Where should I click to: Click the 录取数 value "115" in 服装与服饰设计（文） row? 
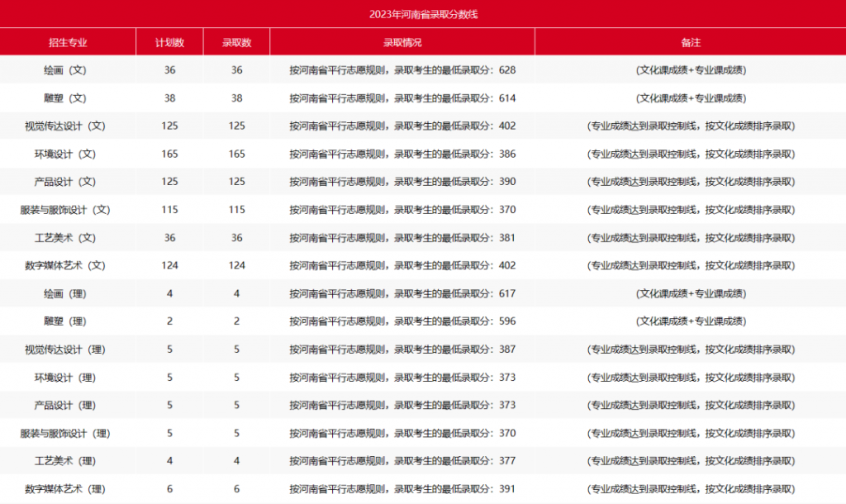[237, 210]
